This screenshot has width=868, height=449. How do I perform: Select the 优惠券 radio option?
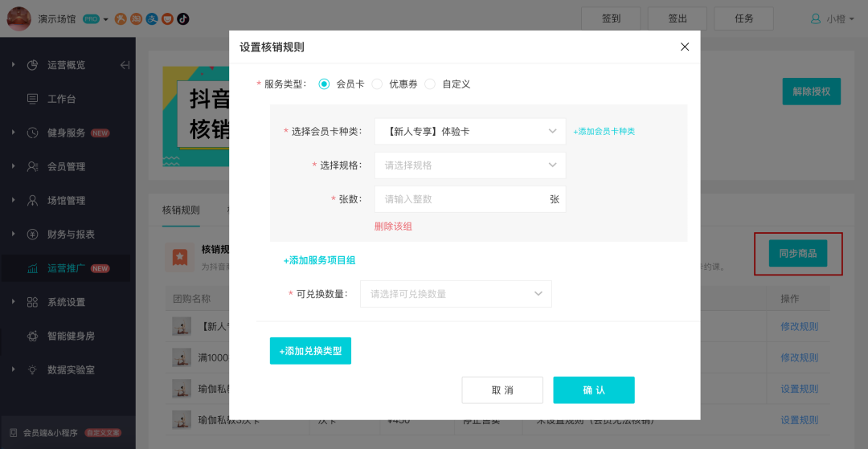pyautogui.click(x=377, y=84)
